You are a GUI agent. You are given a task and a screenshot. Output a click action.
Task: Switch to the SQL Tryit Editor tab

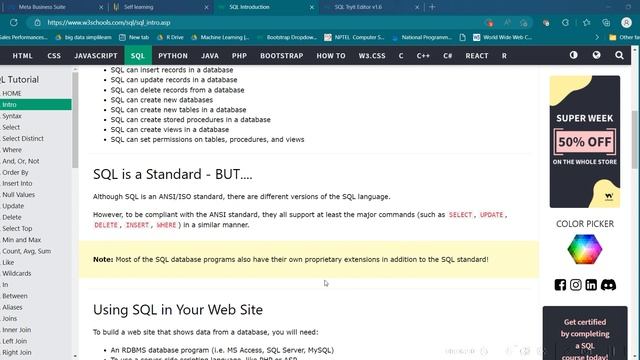click(371, 7)
